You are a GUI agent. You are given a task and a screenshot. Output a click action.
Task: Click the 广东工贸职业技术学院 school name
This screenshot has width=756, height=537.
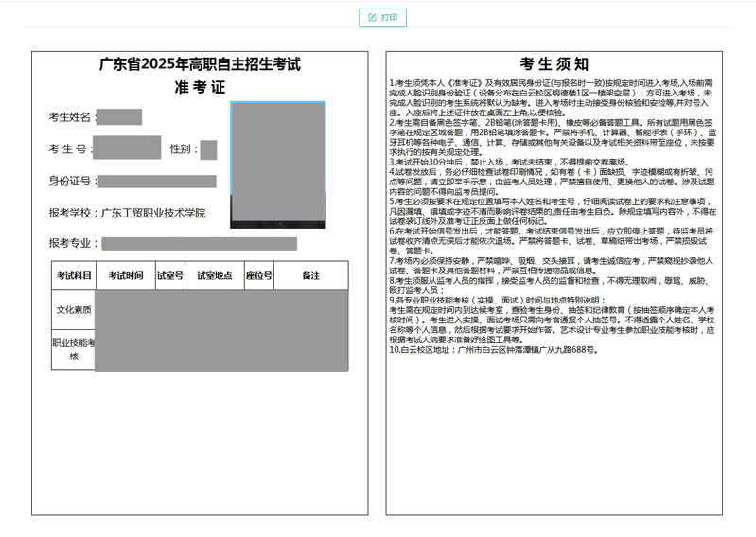[x=152, y=213]
